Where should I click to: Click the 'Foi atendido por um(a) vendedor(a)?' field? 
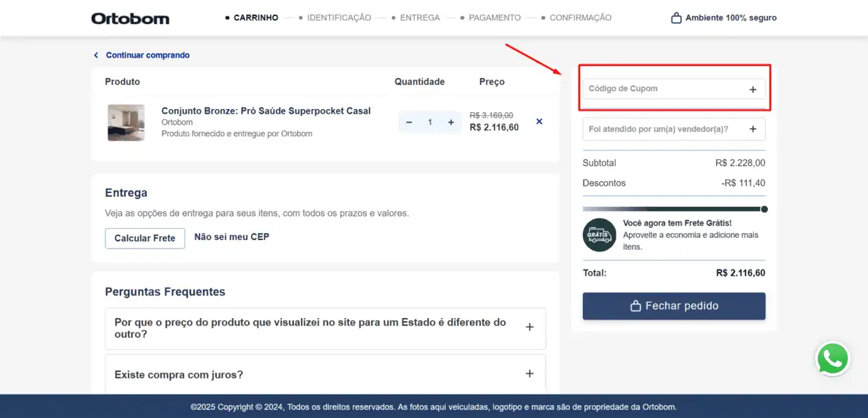pos(674,129)
